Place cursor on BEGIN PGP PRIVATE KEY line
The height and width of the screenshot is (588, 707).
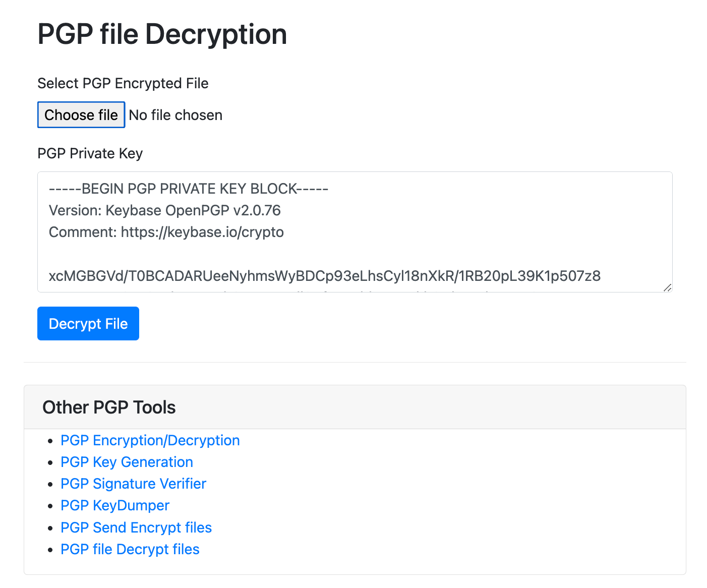click(x=189, y=189)
